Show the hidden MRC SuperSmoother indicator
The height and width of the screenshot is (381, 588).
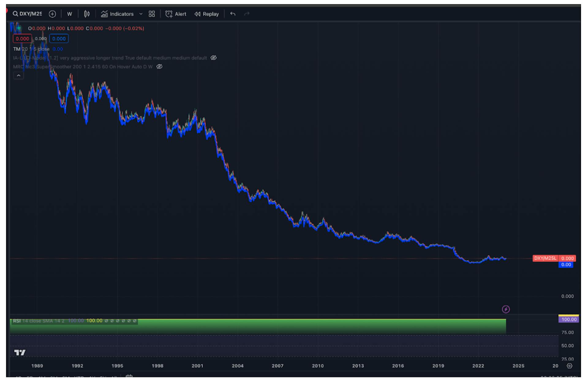tap(159, 67)
